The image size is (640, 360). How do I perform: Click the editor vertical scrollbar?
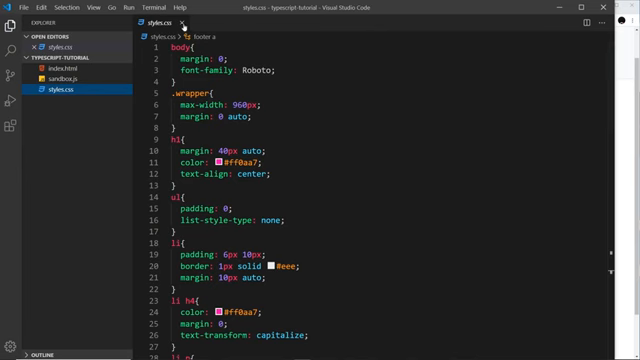pos(611,196)
